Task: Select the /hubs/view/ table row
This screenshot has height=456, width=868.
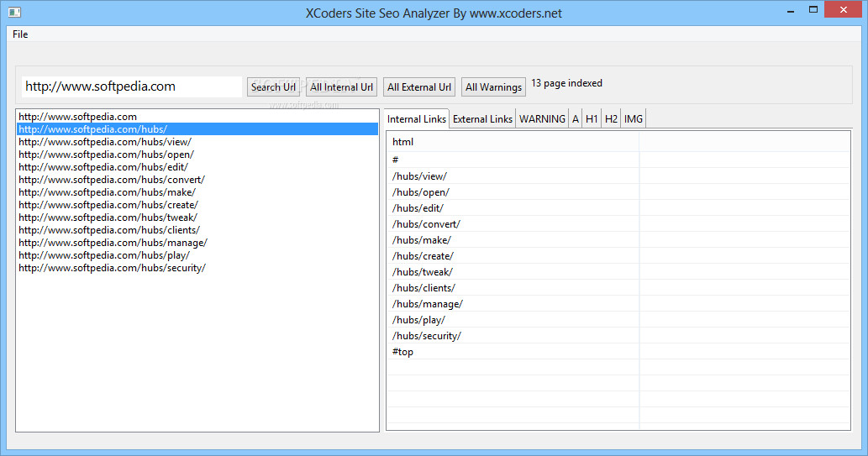Action: [x=618, y=176]
